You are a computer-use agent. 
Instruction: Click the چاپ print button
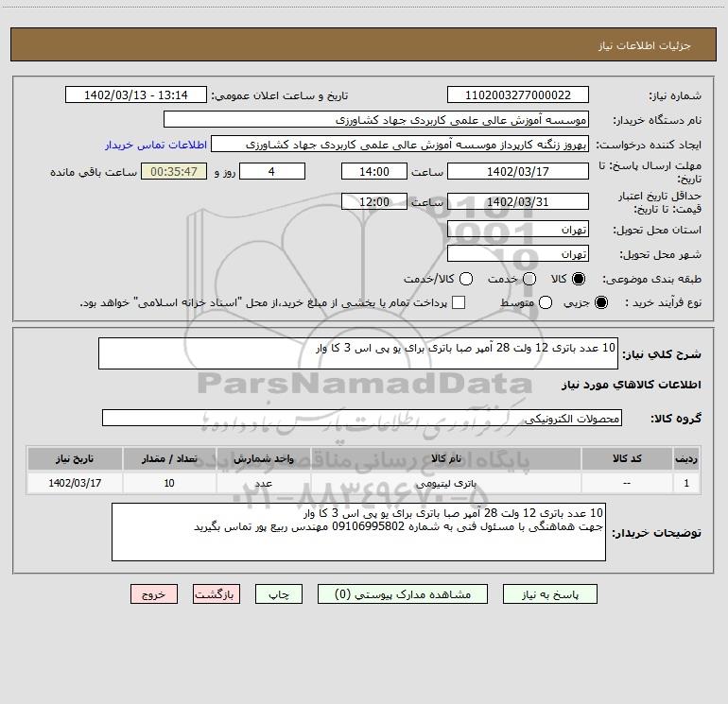pyautogui.click(x=279, y=594)
